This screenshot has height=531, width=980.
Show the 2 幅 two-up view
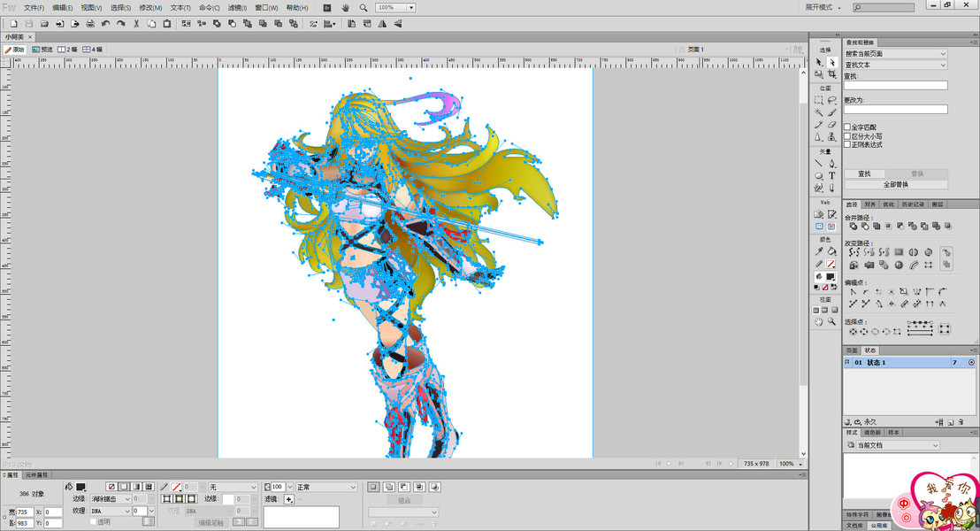coord(67,50)
